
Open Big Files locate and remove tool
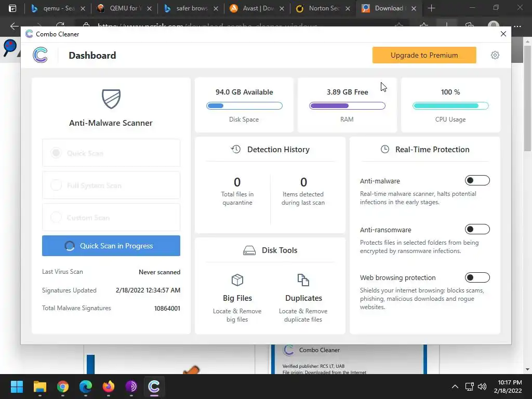237,298
